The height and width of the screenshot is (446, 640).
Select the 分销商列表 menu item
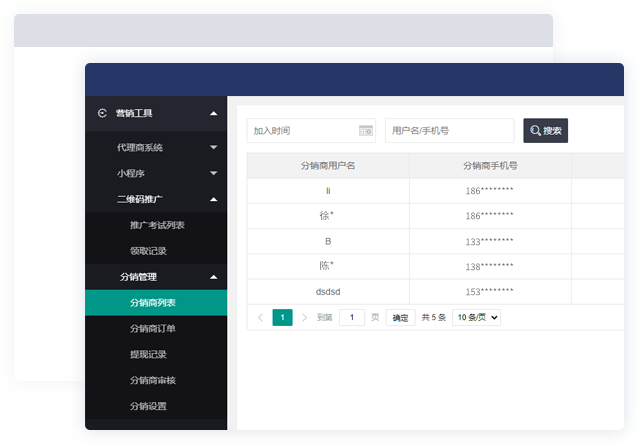point(152,302)
